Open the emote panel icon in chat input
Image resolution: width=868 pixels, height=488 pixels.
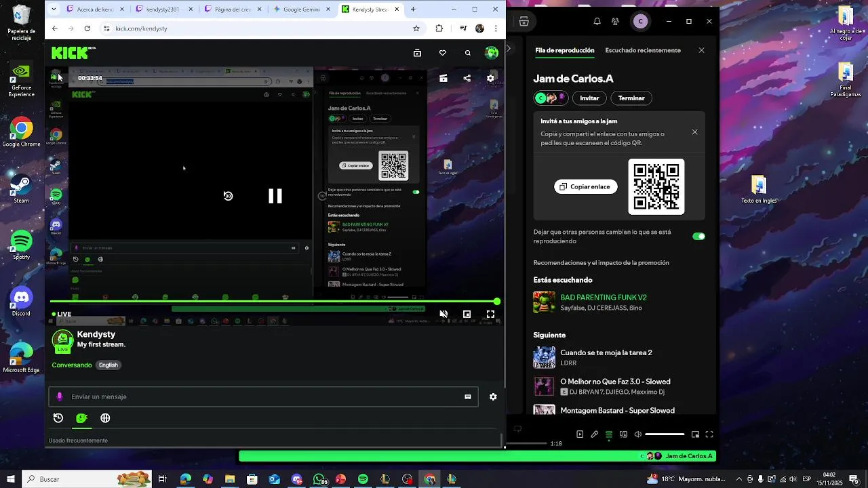pos(468,396)
